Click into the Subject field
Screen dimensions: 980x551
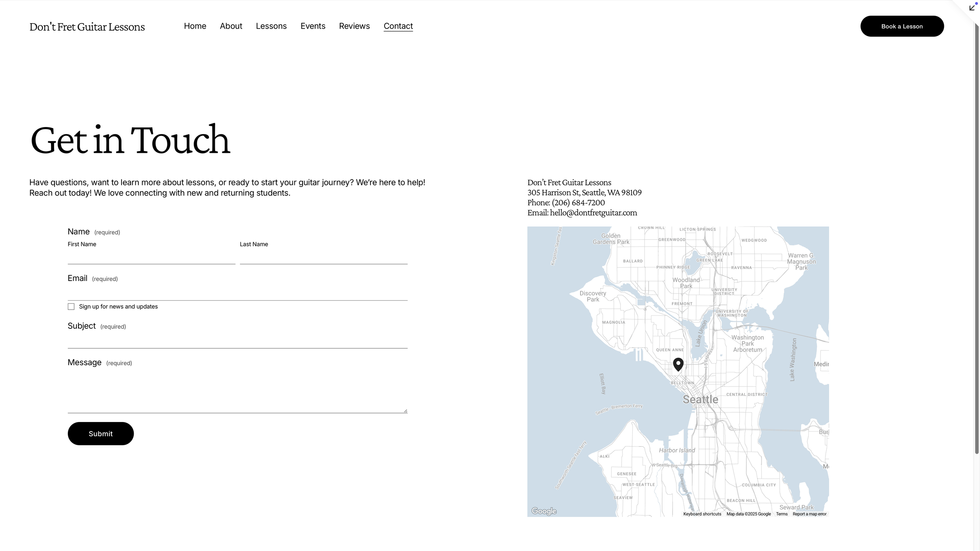click(x=238, y=341)
